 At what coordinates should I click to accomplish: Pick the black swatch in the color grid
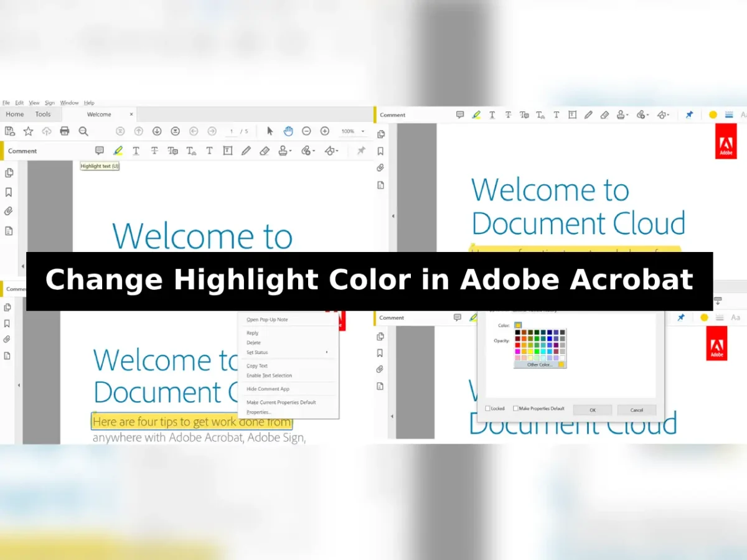(518, 333)
